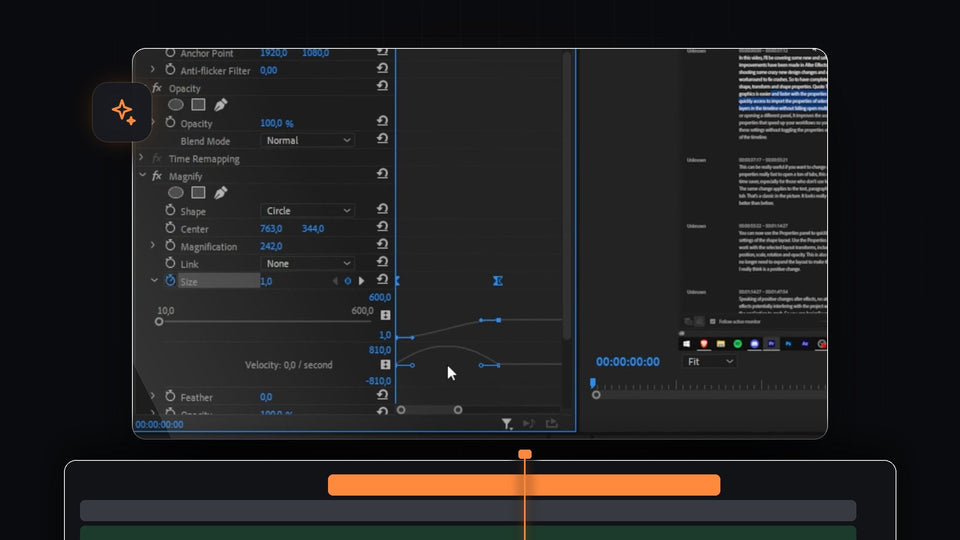
Task: Toggle value graph range button beside 600,0
Action: tap(385, 315)
